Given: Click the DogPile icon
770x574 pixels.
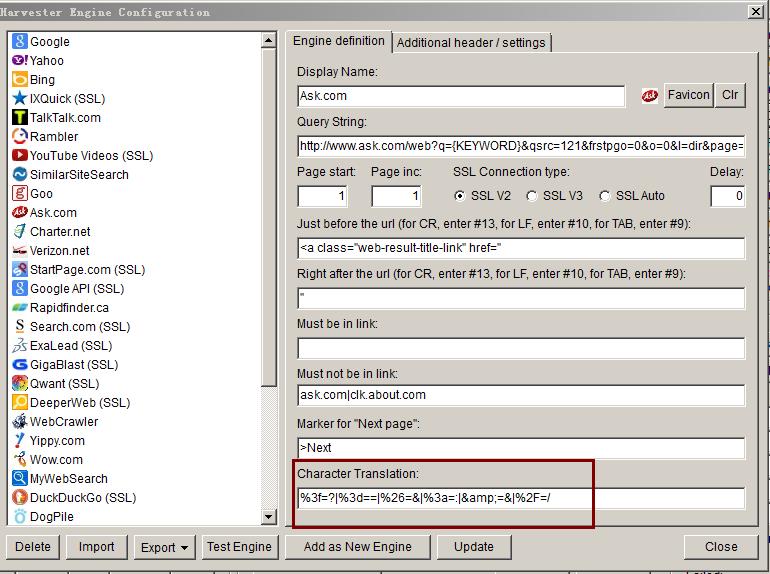Looking at the screenshot, I should (x=20, y=517).
